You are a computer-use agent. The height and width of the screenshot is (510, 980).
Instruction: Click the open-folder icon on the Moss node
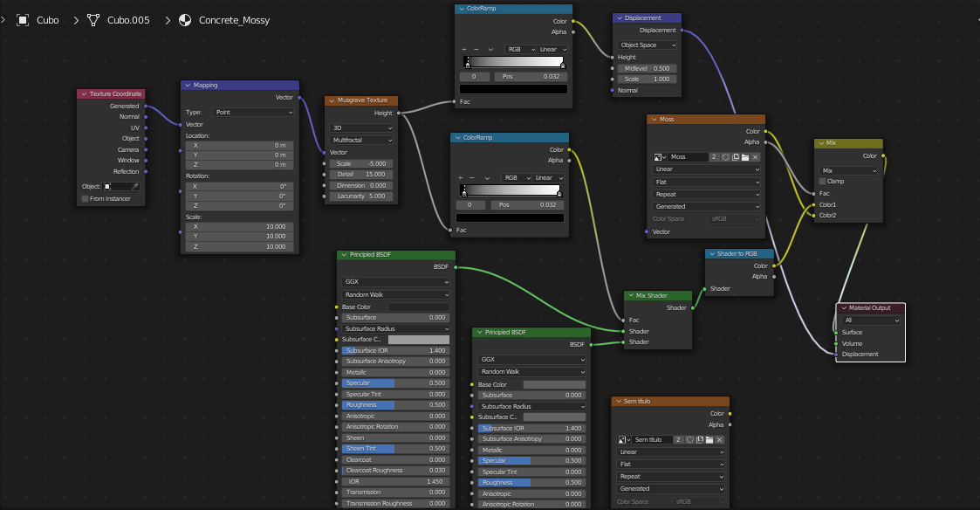point(745,155)
